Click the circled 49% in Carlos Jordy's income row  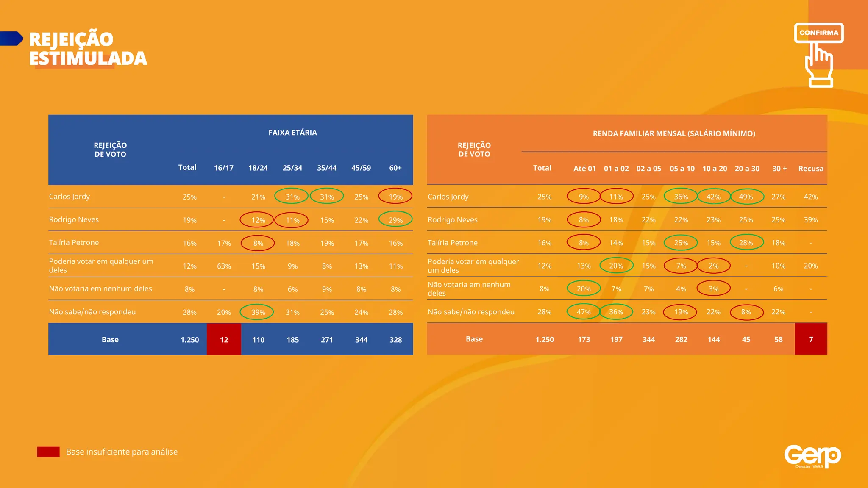pyautogui.click(x=746, y=197)
